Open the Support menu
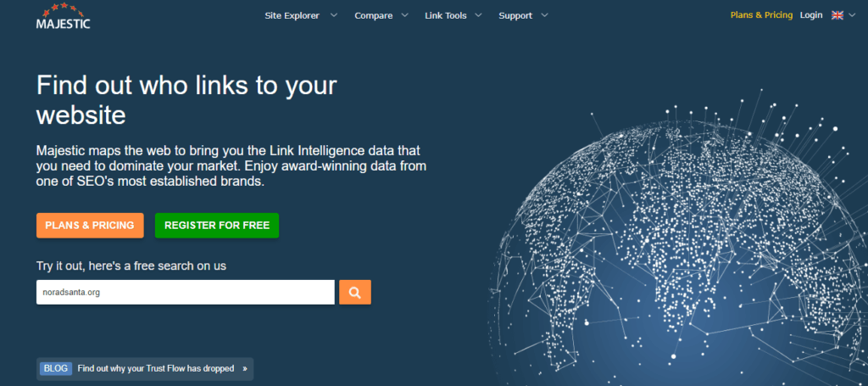 click(515, 15)
